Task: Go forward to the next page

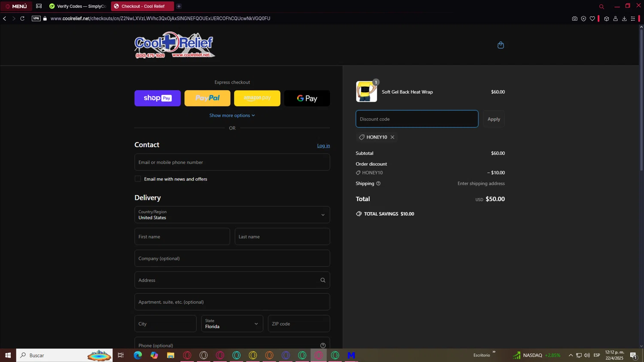Action: (x=14, y=18)
